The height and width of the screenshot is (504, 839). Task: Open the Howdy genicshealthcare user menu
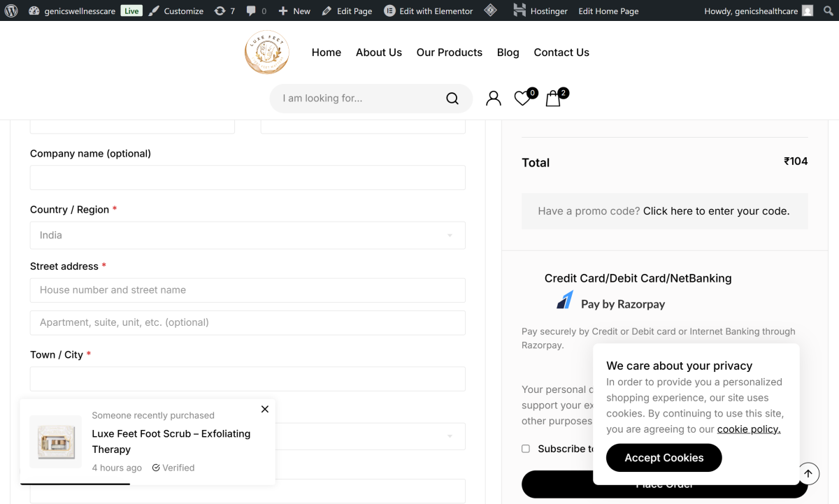pyautogui.click(x=758, y=10)
